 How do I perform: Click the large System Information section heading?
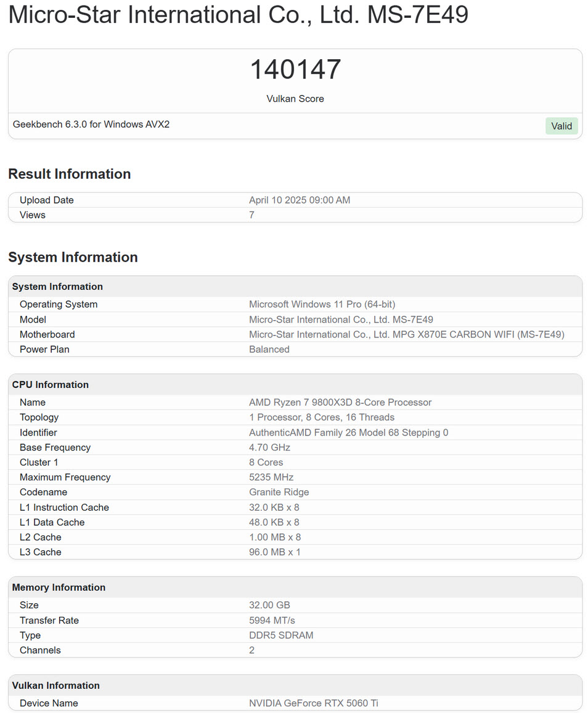coord(73,257)
